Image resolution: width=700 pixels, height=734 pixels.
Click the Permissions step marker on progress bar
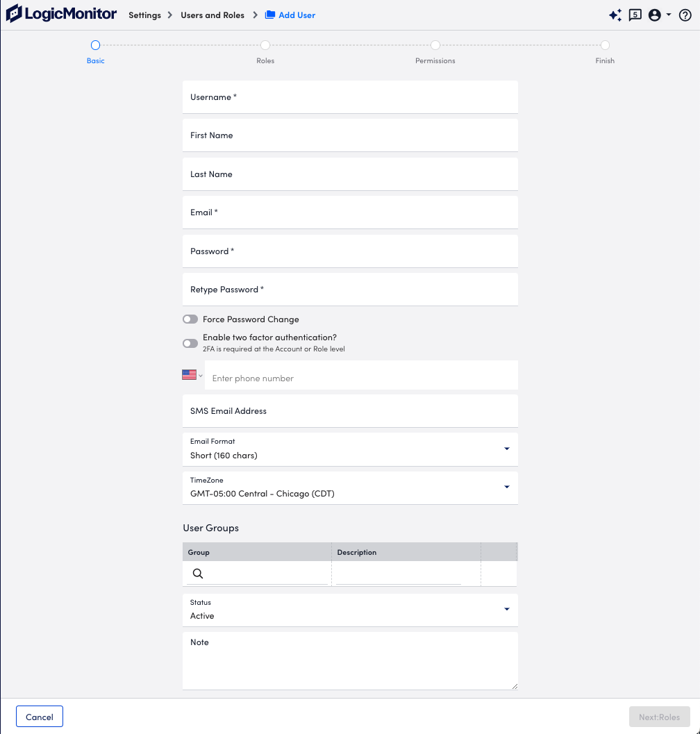click(x=435, y=44)
